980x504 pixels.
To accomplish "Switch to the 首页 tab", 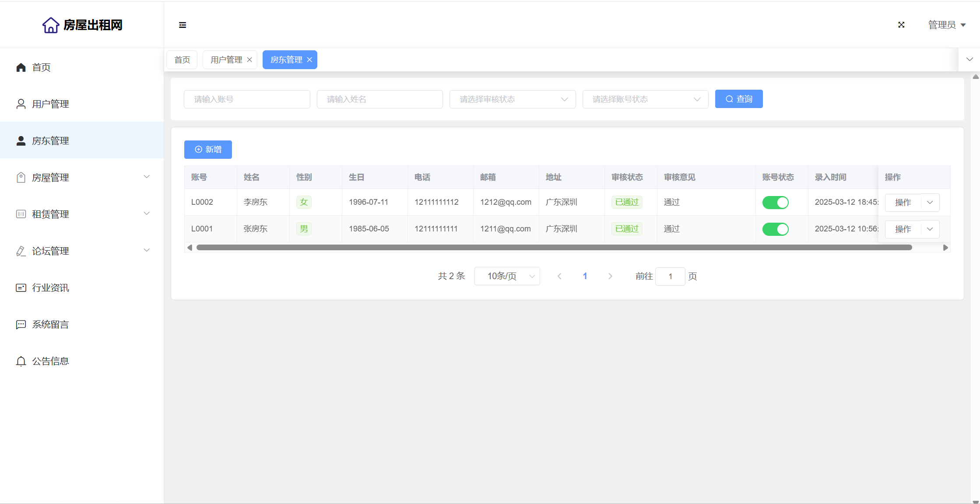I will coord(182,60).
